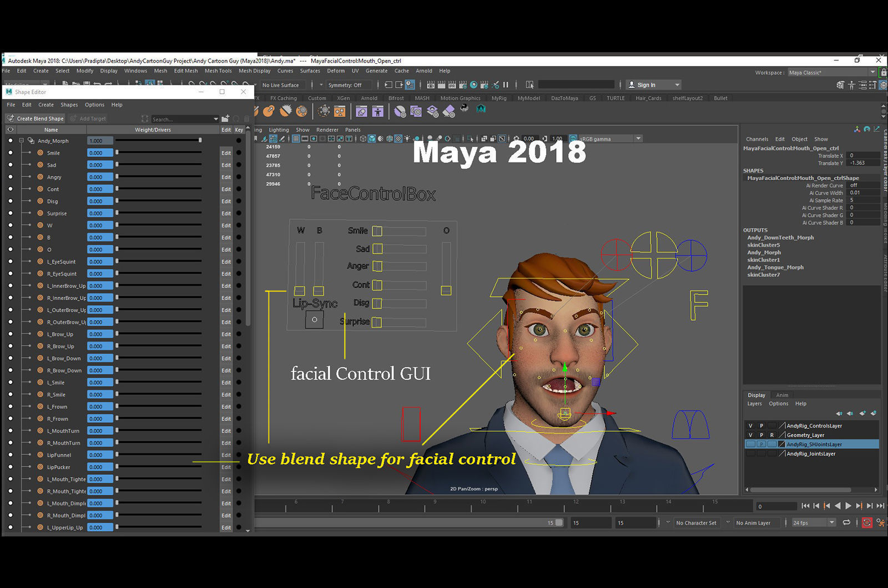Toggle the viewport grid icon
Viewport: 888px width, 588px height.
[x=296, y=139]
